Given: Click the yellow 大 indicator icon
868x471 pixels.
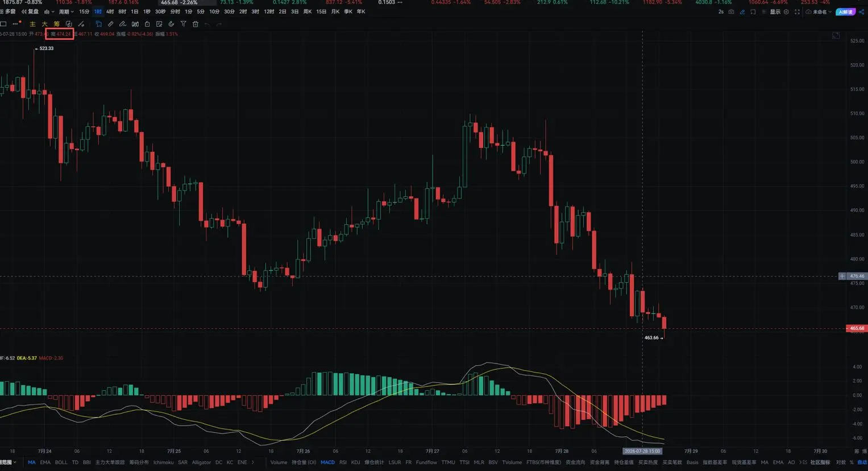Looking at the screenshot, I should pos(44,24).
